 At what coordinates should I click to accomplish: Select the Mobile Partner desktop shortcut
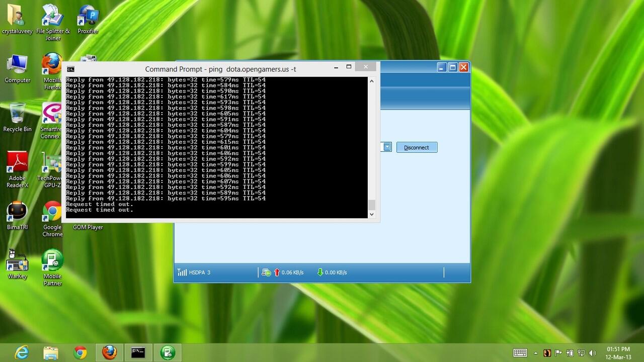52,268
